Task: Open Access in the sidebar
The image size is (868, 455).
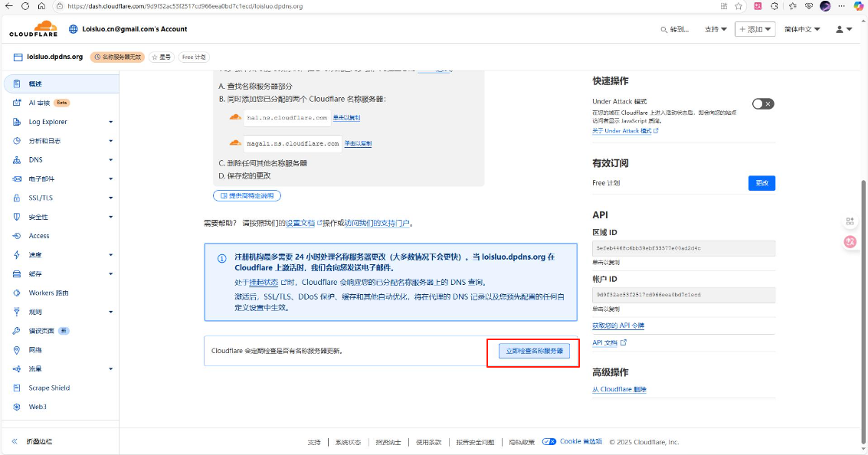Action: click(x=39, y=236)
